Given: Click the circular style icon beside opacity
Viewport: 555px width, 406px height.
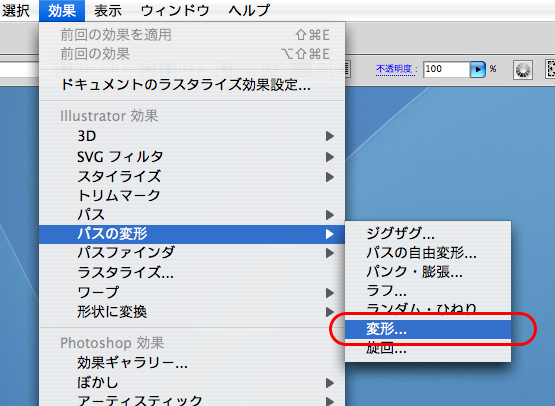Looking at the screenshot, I should [523, 70].
